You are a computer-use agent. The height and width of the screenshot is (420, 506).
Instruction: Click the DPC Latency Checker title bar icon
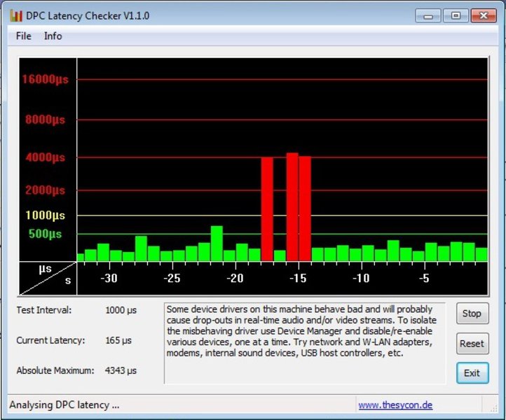16,15
